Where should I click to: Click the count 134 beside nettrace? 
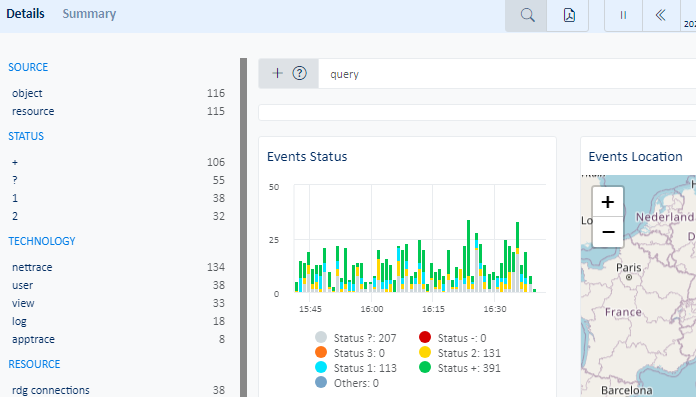pyautogui.click(x=216, y=267)
